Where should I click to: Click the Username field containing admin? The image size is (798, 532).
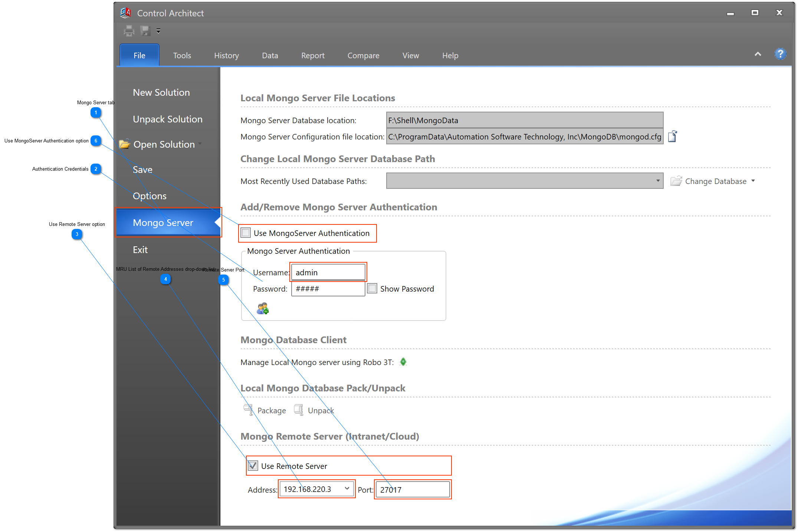coord(328,272)
